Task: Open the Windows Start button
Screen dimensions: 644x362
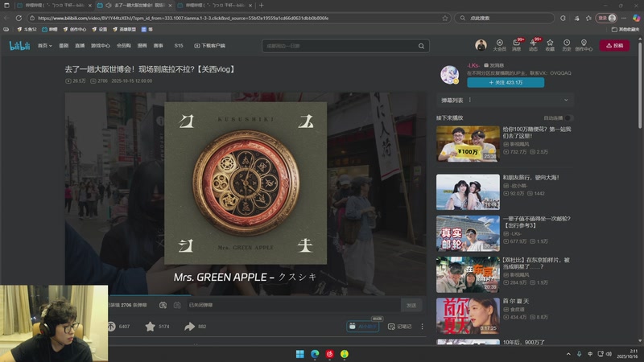Action: [x=299, y=354]
